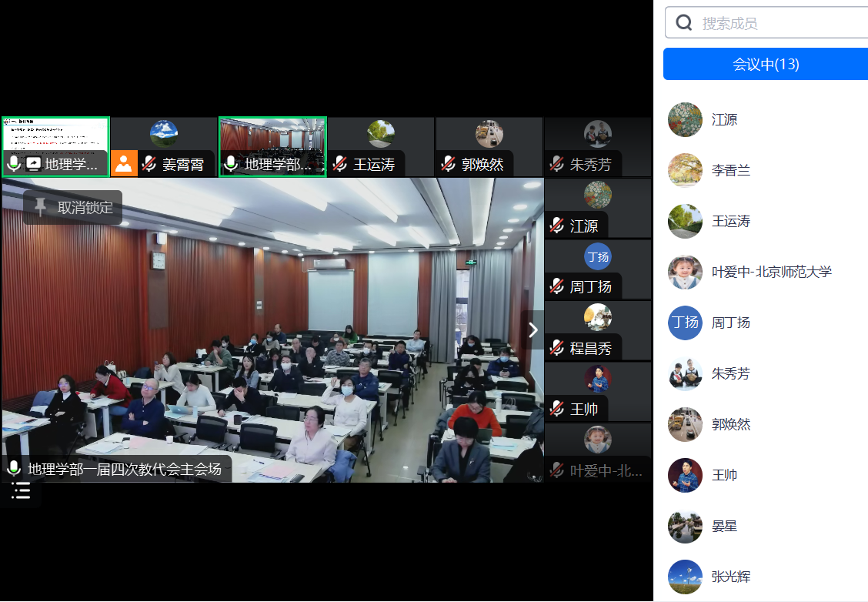Select 晏星 in the member list

724,527
